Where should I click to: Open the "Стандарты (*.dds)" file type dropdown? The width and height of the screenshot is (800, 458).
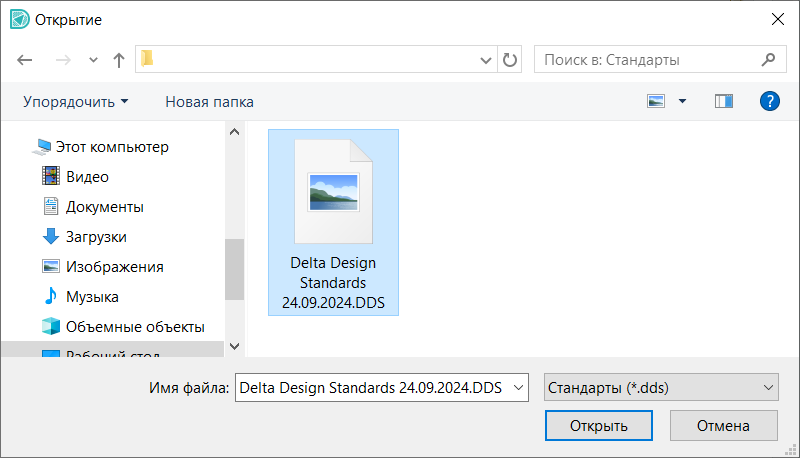661,388
